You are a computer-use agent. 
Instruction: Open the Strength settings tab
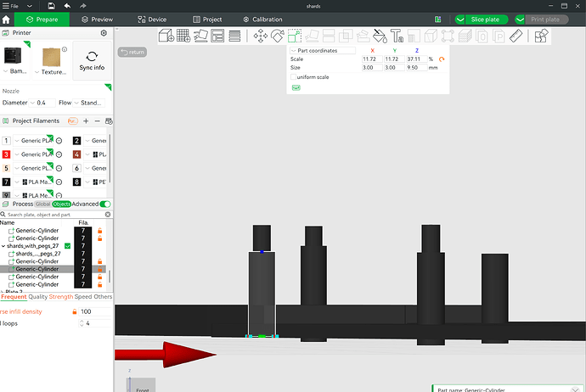click(61, 297)
